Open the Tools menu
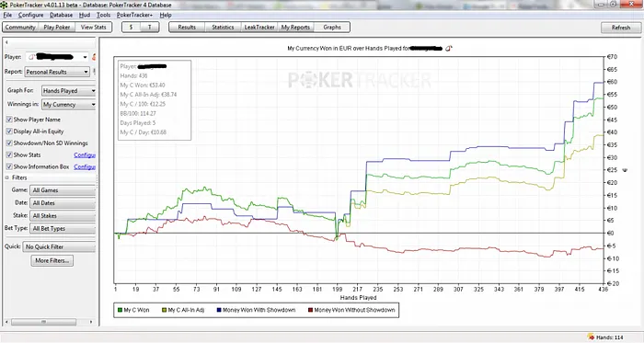Screen dimensions: 644x343 pos(103,15)
